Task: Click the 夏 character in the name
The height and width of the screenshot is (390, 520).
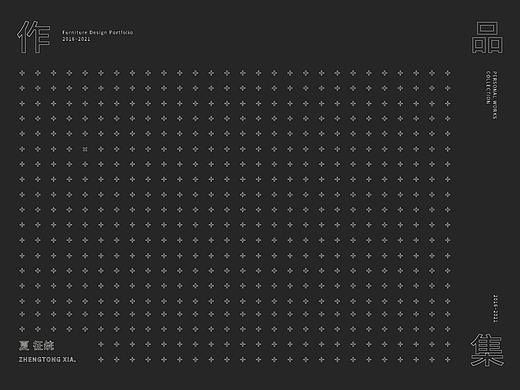Action: point(24,346)
